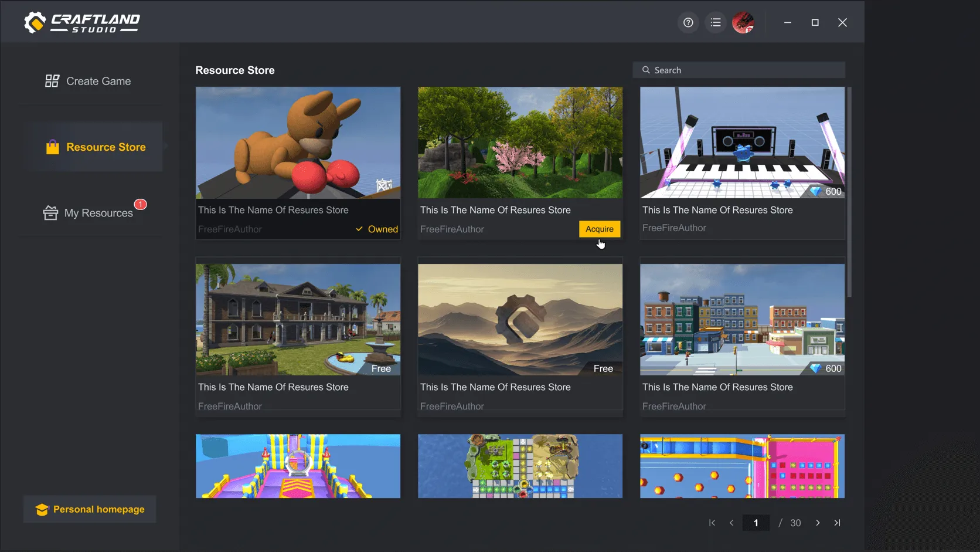Open the user profile avatar
The height and width of the screenshot is (552, 980).
tap(743, 22)
